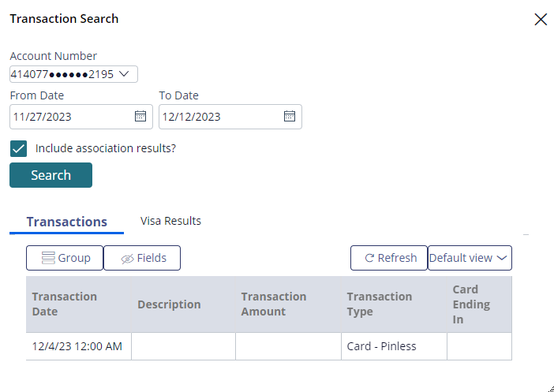Image resolution: width=554 pixels, height=392 pixels.
Task: Open the Default view dropdown
Action: tap(470, 258)
